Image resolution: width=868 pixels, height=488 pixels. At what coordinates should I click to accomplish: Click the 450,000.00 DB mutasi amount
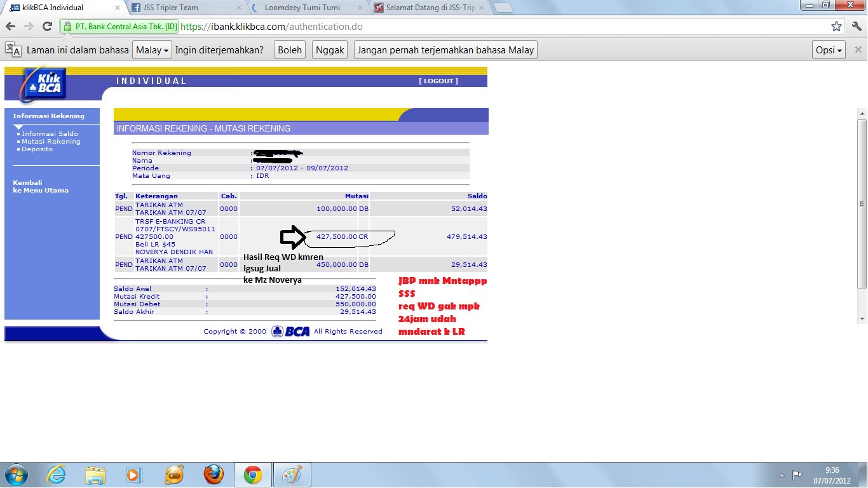point(342,264)
